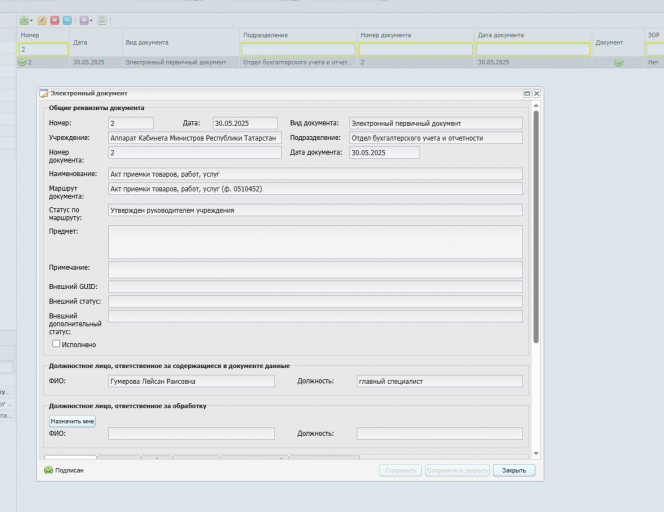Click the Номер документа filter field in grid
This screenshot has height=512, width=664.
416,50
